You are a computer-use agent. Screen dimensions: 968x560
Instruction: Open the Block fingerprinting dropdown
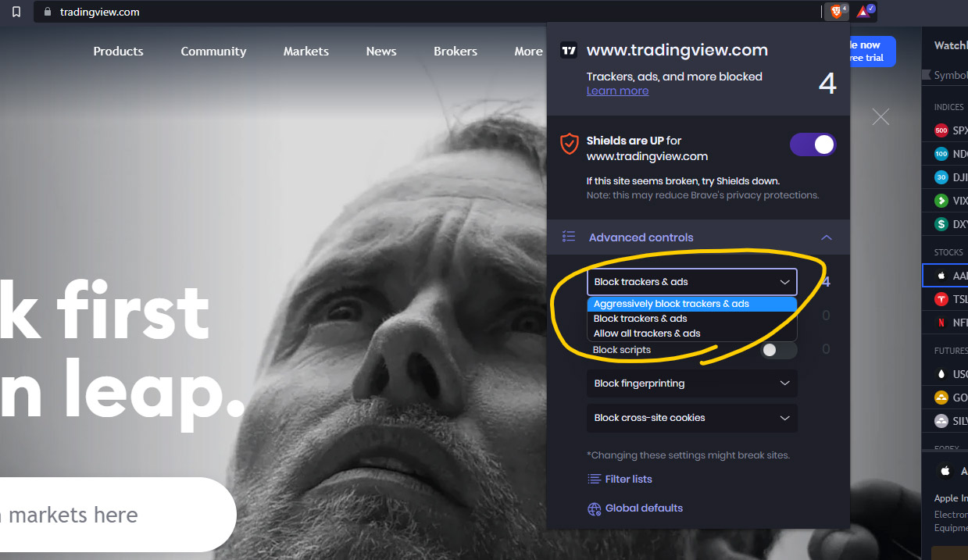click(692, 383)
